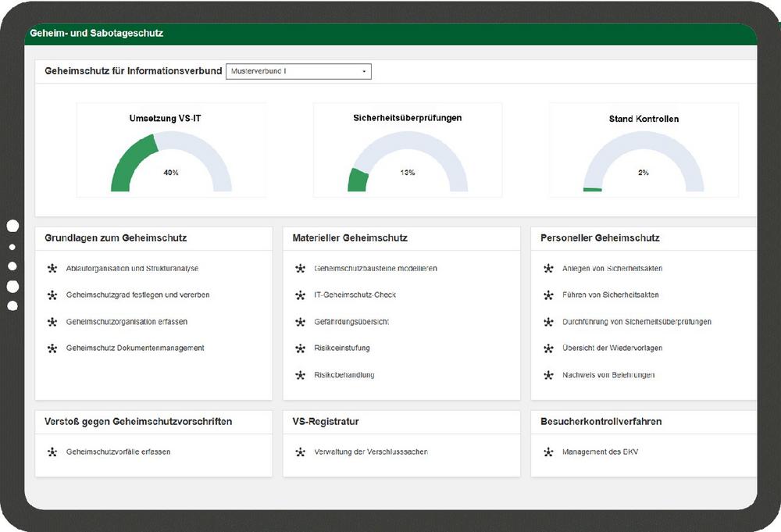Click the icon next to Risikobehandlung

[300, 375]
